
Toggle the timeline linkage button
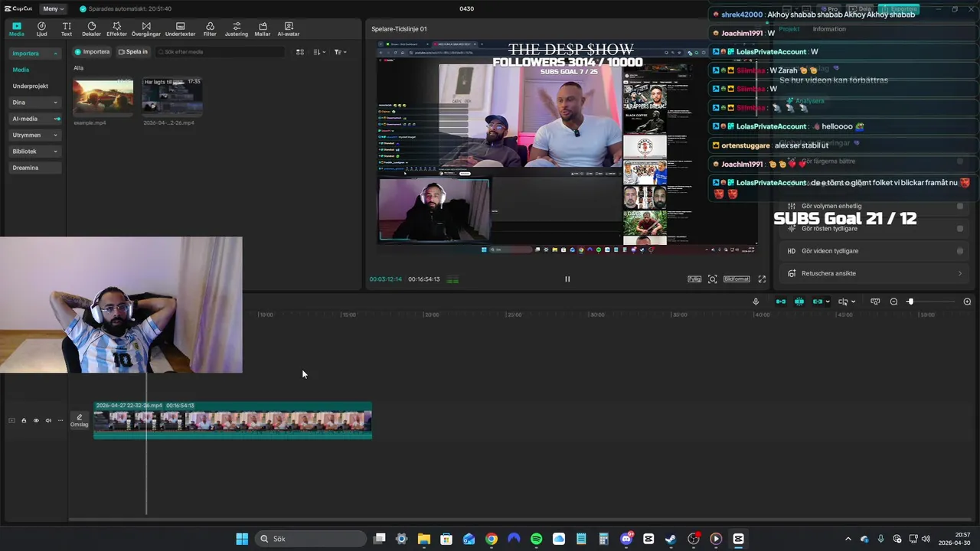coord(818,302)
